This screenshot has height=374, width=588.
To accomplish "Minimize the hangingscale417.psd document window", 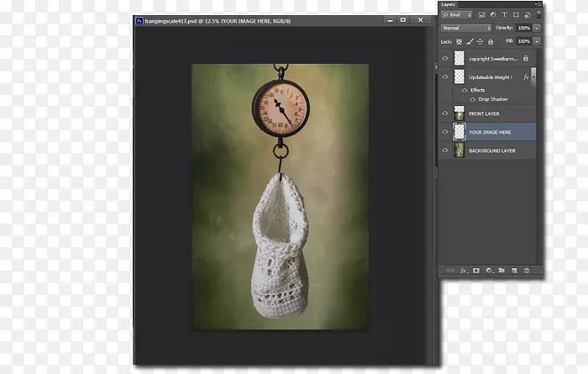I will [x=390, y=20].
